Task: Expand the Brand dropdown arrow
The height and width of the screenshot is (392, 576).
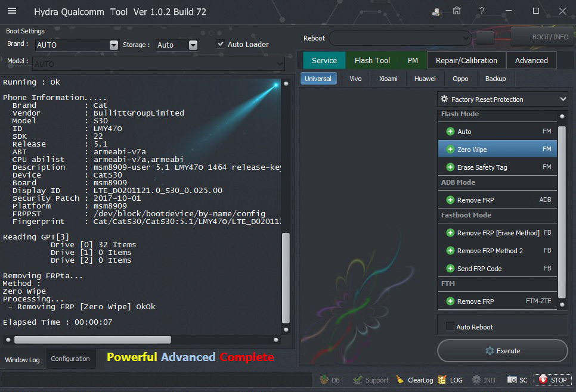Action: tap(114, 45)
